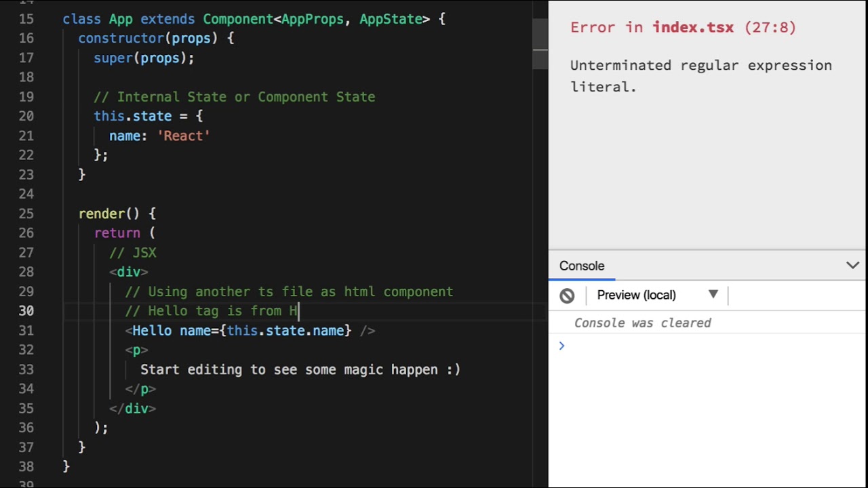Screen dimensions: 868x488
Task: Click the editor's vertical scrollbar thumb
Action: click(x=540, y=44)
